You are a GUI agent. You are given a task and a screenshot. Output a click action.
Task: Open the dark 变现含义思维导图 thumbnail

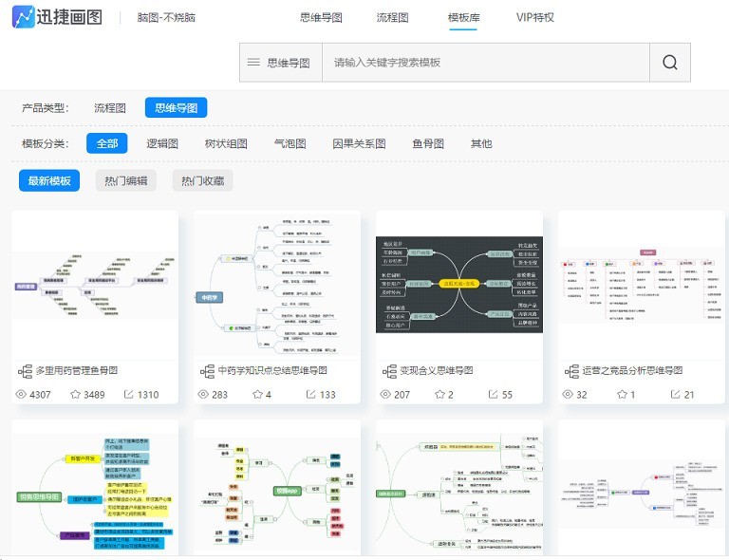point(459,285)
